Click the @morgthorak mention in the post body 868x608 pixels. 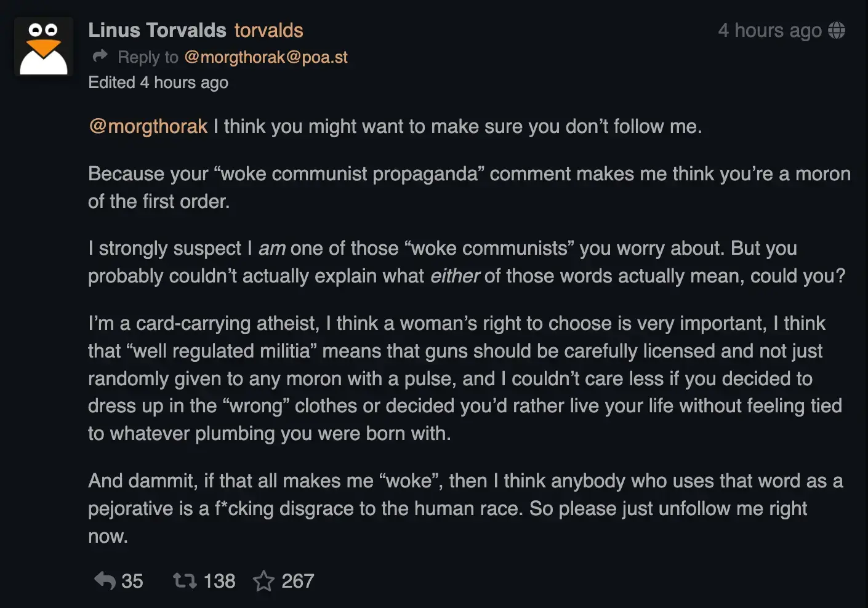tap(148, 126)
